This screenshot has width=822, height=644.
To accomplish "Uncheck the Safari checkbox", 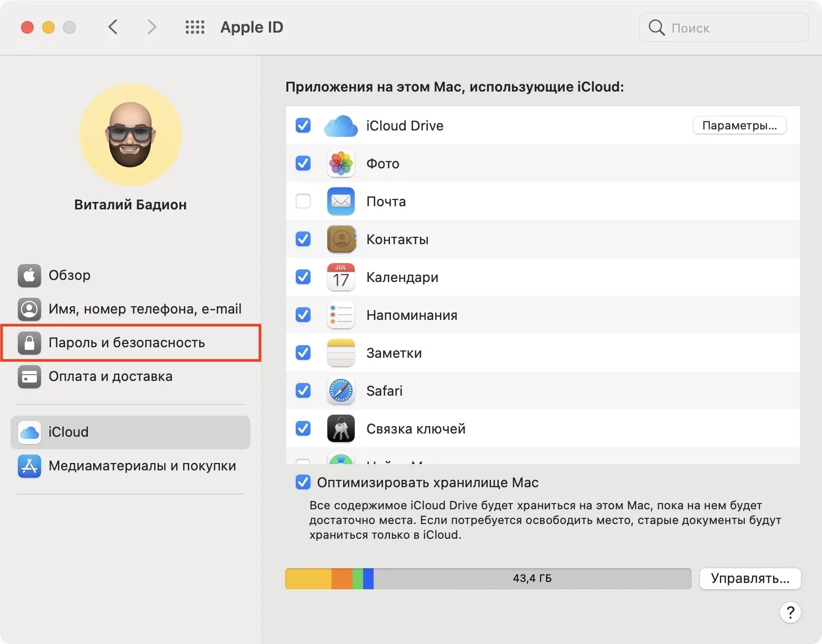I will click(303, 391).
